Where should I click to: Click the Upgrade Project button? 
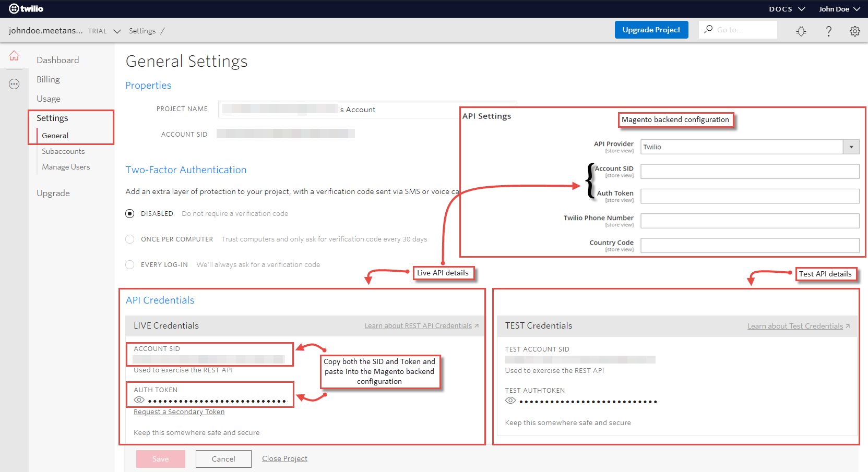651,30
